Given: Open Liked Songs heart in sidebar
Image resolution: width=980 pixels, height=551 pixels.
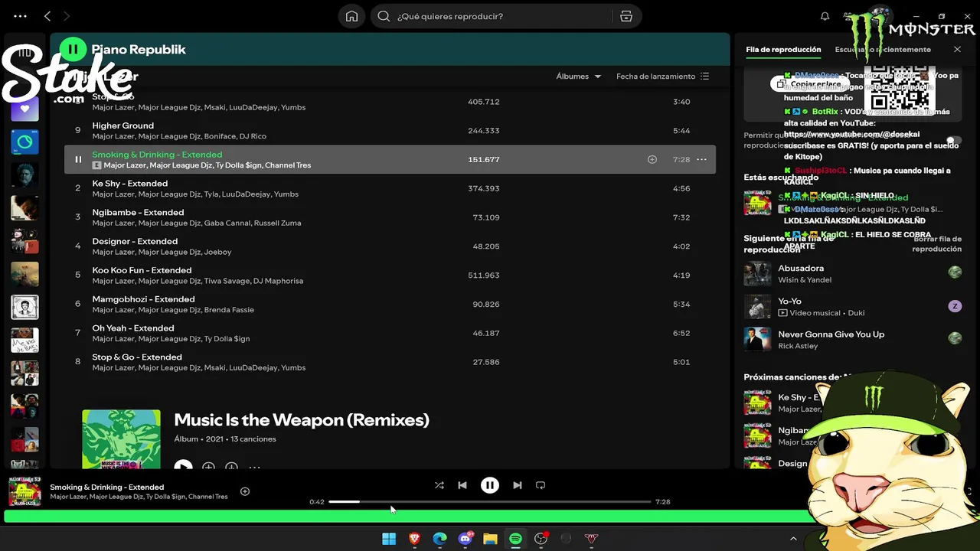Looking at the screenshot, I should pos(24,109).
